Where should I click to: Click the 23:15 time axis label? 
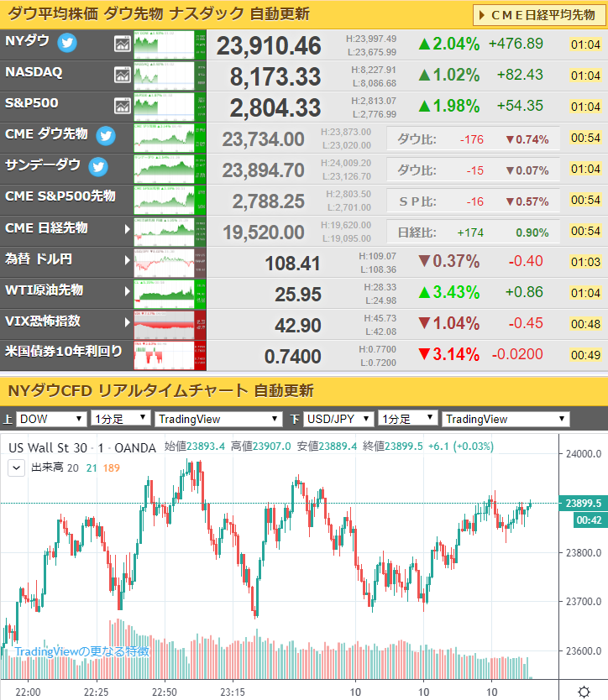tap(233, 692)
